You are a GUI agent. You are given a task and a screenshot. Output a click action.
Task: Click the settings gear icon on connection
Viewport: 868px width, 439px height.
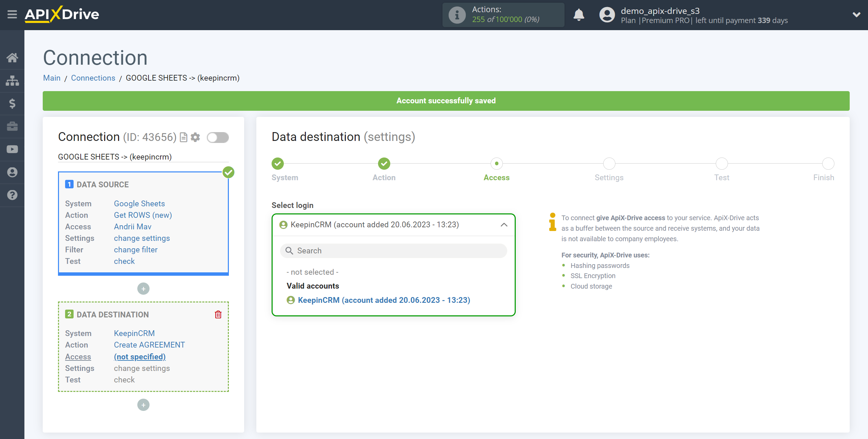(196, 137)
